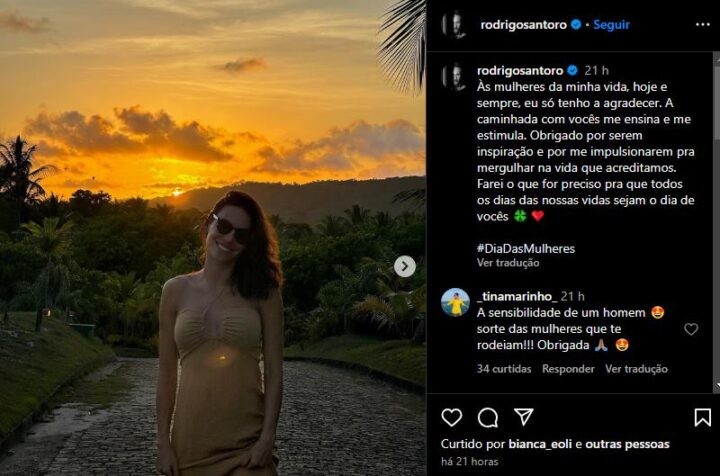Image resolution: width=720 pixels, height=476 pixels.
Task: Click tinamarinho's profile picture
Action: [455, 302]
